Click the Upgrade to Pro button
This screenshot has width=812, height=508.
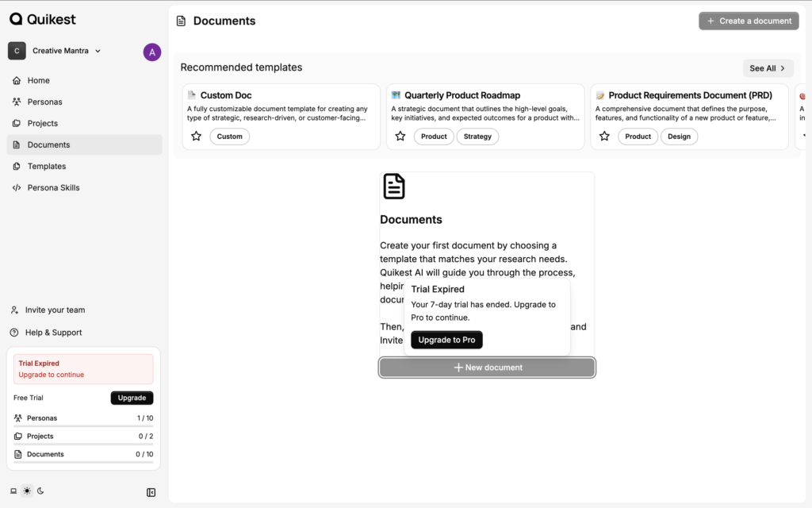point(446,340)
